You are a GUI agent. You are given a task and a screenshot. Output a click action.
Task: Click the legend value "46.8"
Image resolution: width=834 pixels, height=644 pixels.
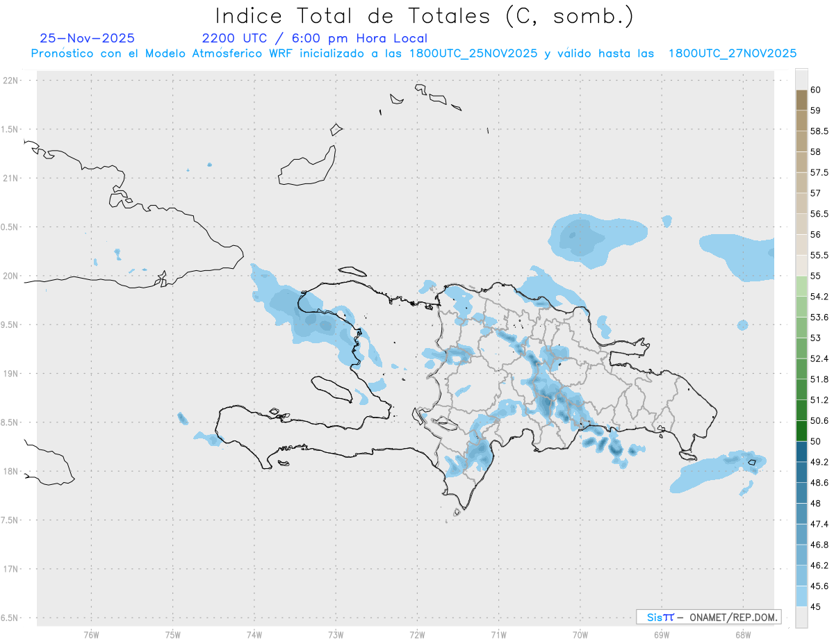(x=819, y=545)
